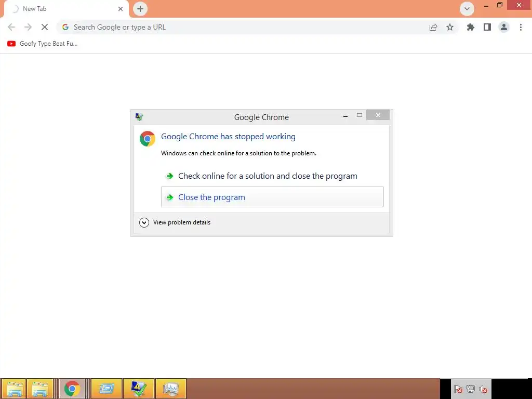Click the Windows can check online text
532x399 pixels.
coord(238,153)
